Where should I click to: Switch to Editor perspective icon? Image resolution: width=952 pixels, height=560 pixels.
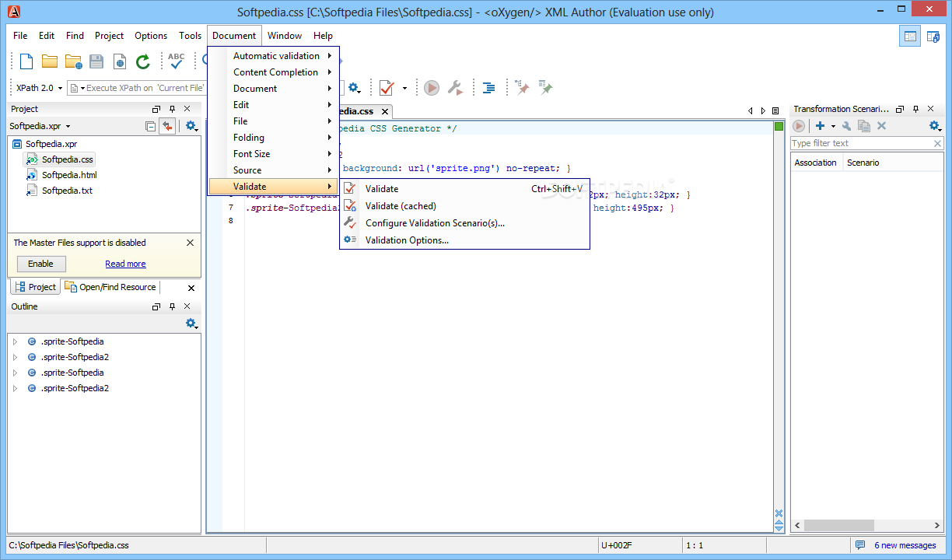click(x=910, y=36)
